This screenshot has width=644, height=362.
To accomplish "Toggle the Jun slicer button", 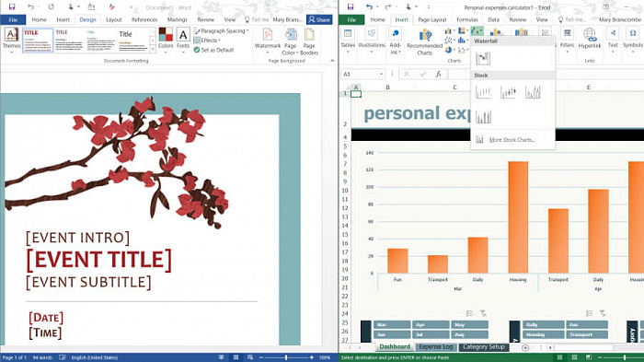I will (x=391, y=334).
